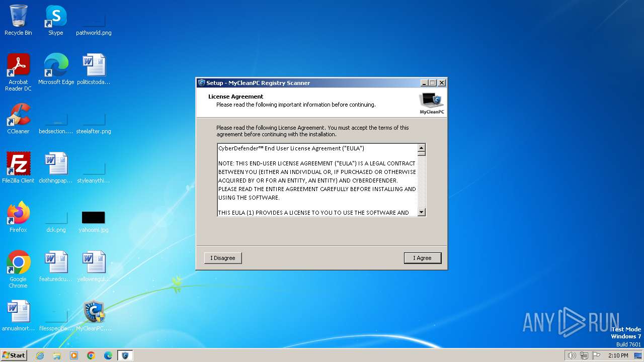Select the styleanythi... desktop file
This screenshot has width=644, height=362.
pos(94,171)
